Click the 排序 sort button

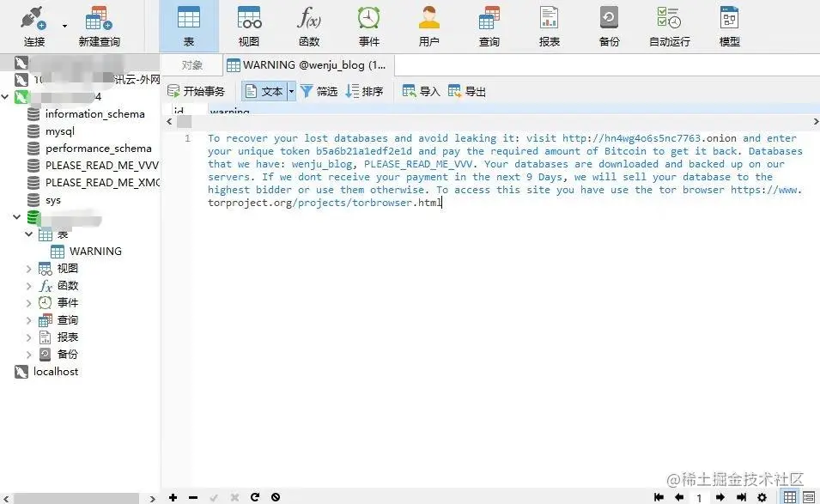(x=365, y=92)
